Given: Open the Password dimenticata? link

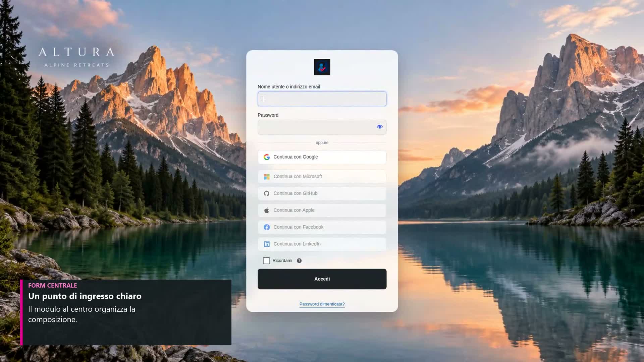Looking at the screenshot, I should coord(322,304).
